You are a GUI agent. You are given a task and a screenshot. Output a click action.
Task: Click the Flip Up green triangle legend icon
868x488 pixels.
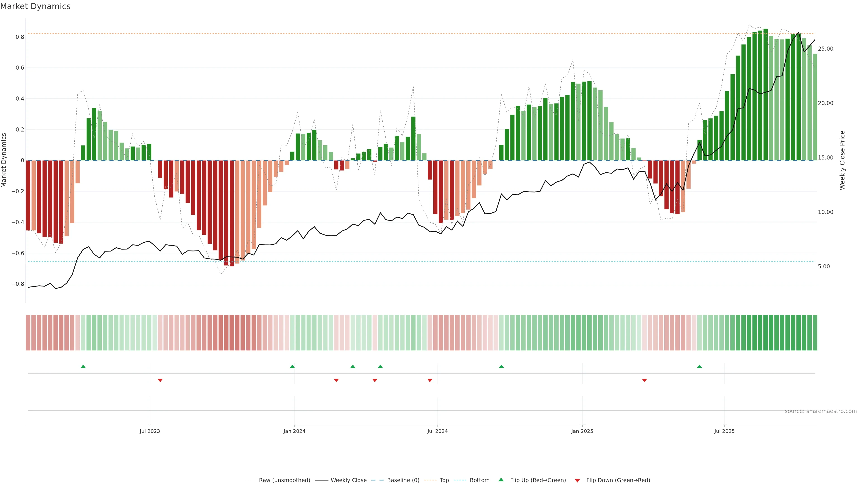501,480
